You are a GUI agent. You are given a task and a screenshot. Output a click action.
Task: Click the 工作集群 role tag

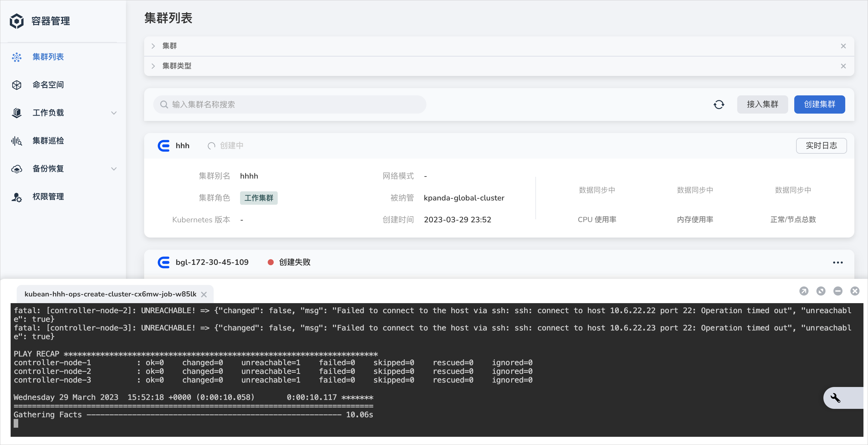pyautogui.click(x=259, y=198)
